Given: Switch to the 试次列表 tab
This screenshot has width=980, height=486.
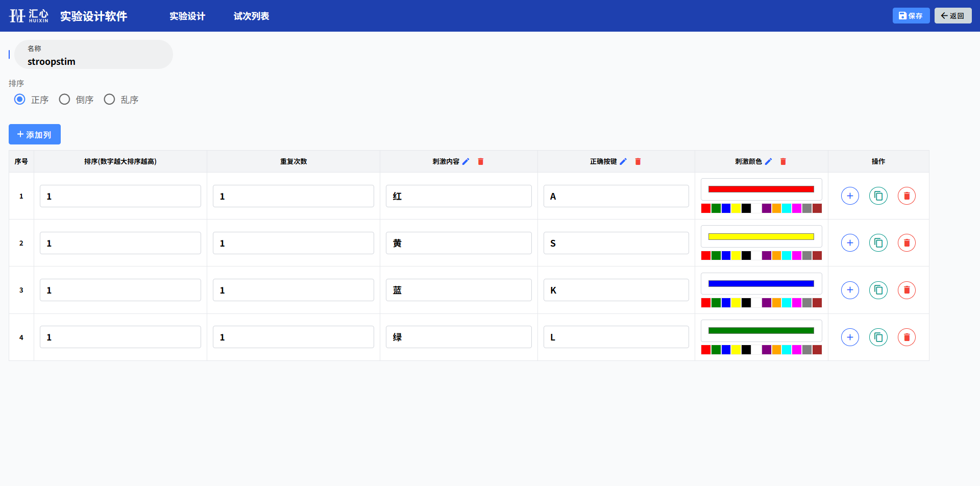Looking at the screenshot, I should (x=251, y=16).
